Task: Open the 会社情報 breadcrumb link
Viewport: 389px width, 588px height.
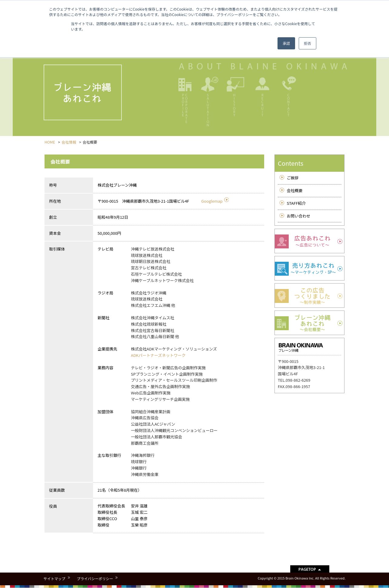Action: pos(69,142)
